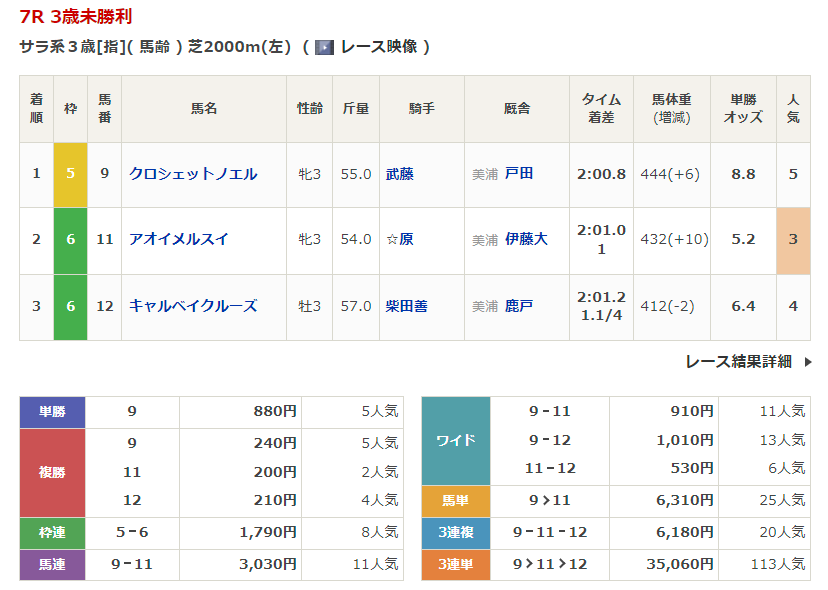Open trainer 戸田 page
This screenshot has width=828, height=590.
[519, 174]
